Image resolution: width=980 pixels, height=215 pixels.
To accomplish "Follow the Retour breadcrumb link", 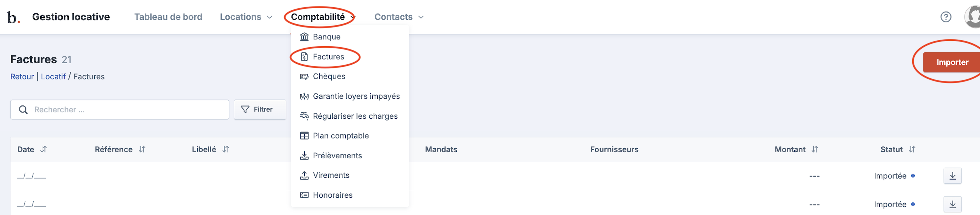I will pos(22,77).
